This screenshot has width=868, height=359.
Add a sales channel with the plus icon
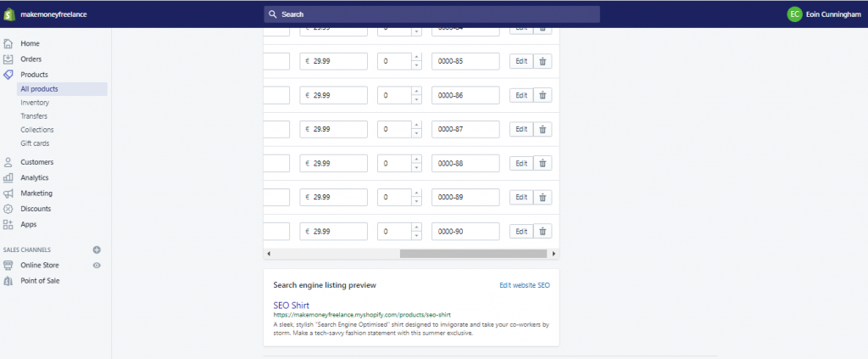(x=97, y=250)
